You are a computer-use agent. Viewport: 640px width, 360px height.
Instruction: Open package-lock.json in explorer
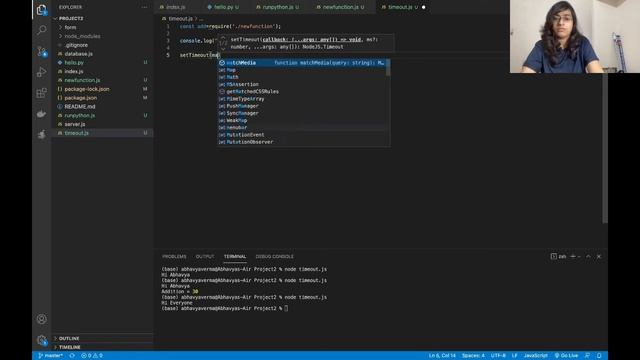[x=102, y=89]
